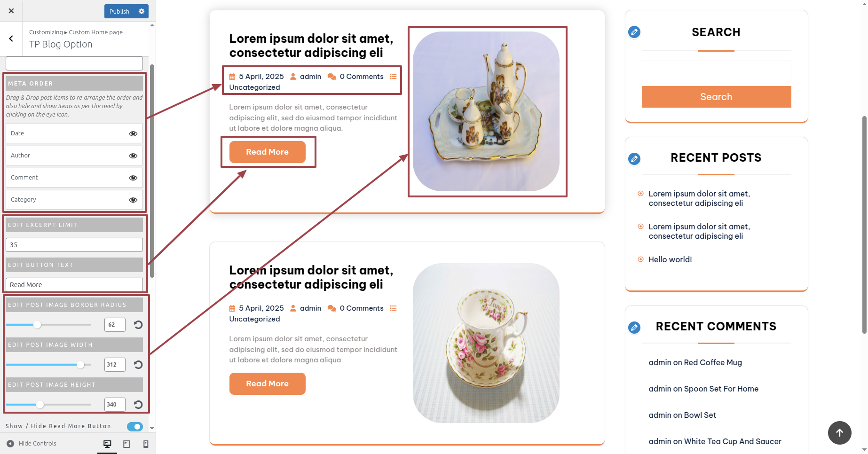Toggle visibility of Date meta item
This screenshot has height=454, width=868.
pos(133,133)
